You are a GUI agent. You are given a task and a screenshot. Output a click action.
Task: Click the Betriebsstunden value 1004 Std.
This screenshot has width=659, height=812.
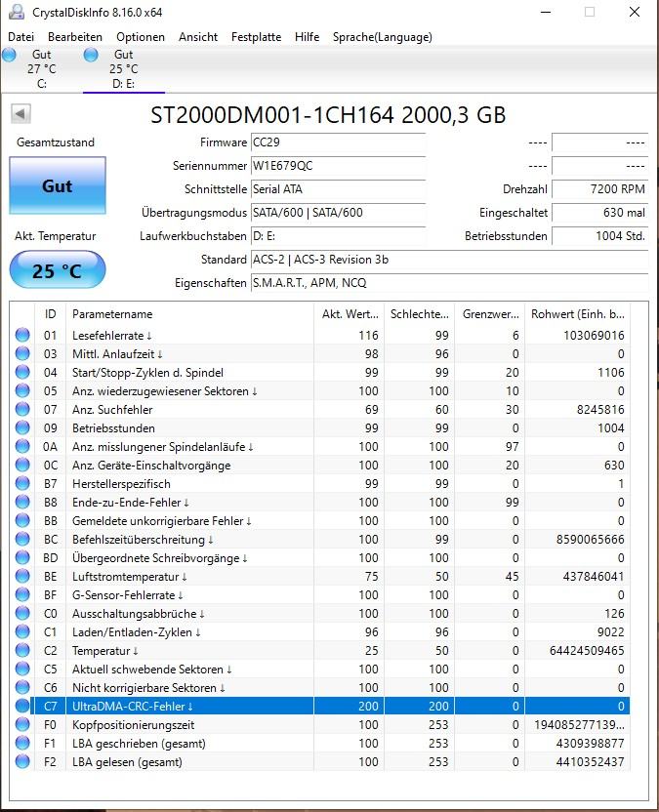tap(600, 235)
